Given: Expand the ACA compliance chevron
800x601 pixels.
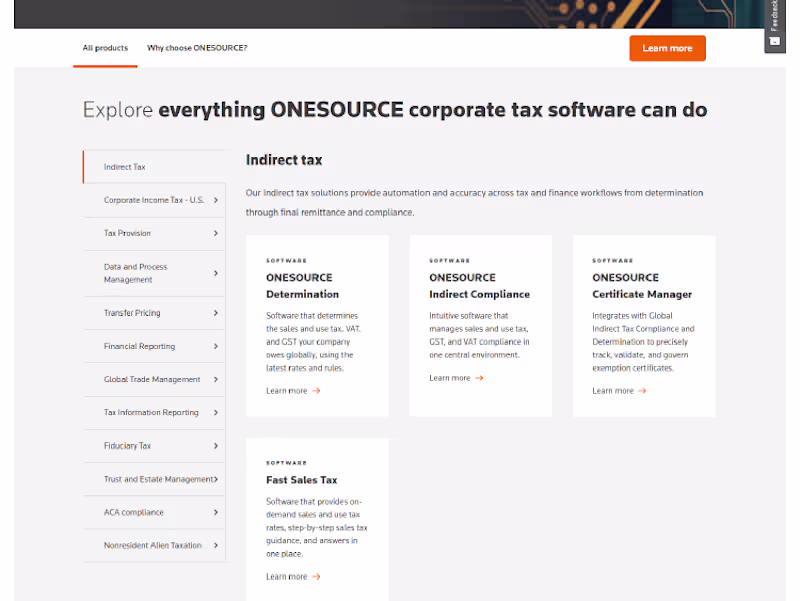Looking at the screenshot, I should coord(216,512).
